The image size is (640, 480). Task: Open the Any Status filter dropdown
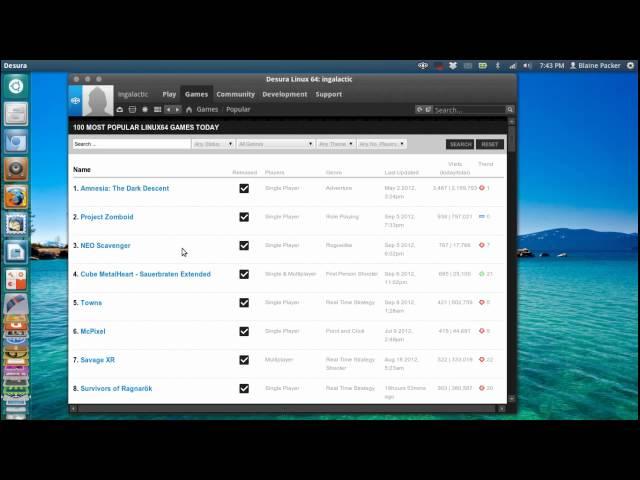[x=213, y=144]
